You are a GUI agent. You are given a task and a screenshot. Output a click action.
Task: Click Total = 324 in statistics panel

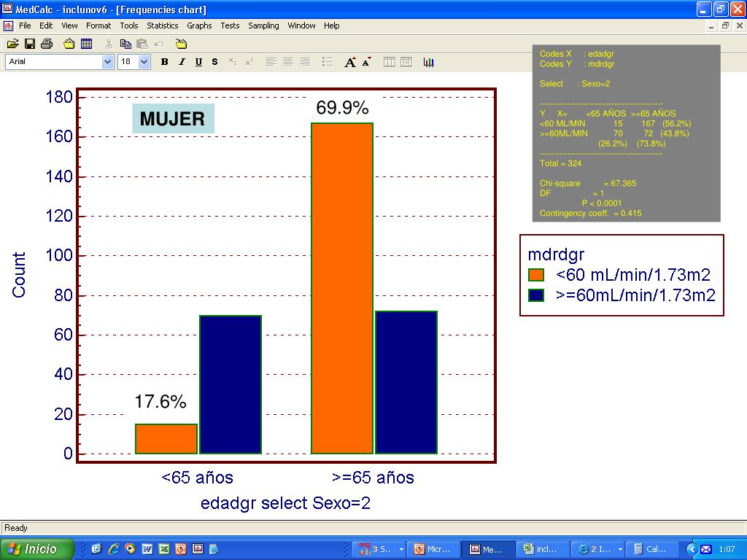561,163
